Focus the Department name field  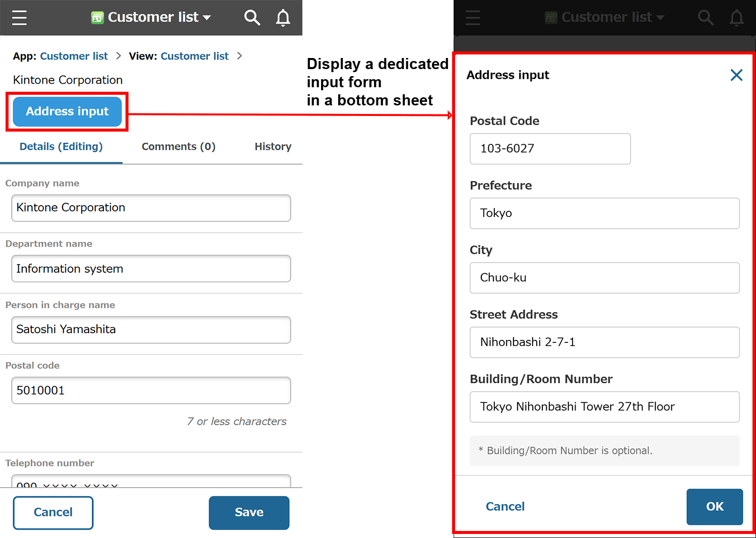point(151,269)
